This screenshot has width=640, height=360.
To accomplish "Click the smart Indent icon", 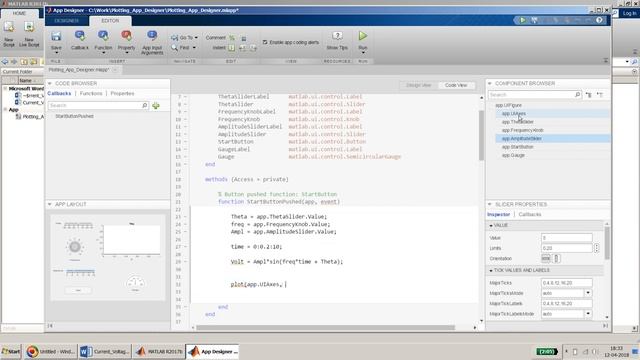I will [231, 48].
